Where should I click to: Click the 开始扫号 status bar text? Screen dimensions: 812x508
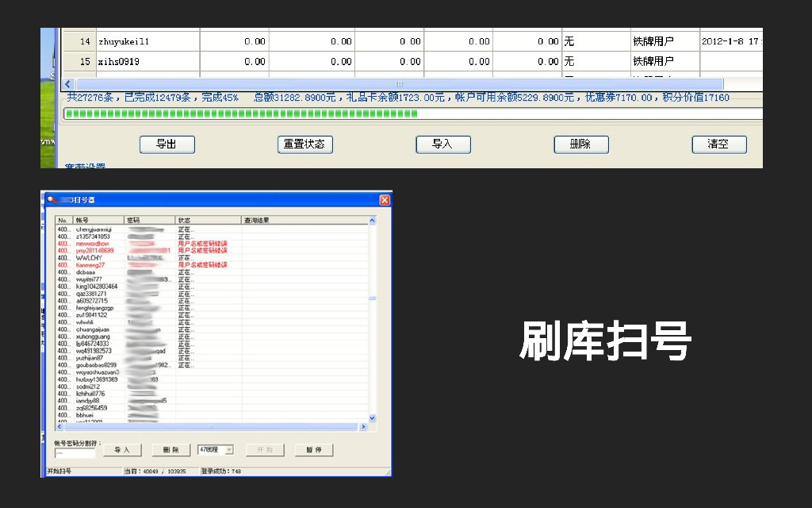(x=59, y=471)
